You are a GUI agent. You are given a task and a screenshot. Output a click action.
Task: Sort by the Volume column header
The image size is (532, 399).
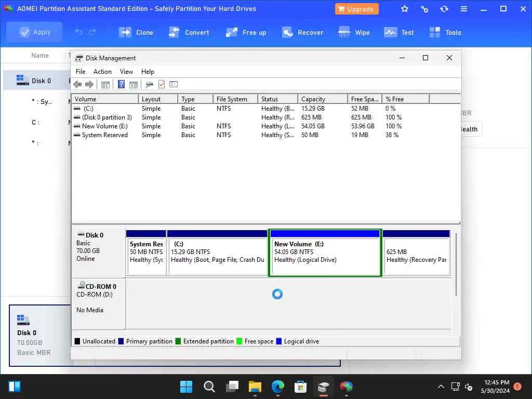(105, 99)
